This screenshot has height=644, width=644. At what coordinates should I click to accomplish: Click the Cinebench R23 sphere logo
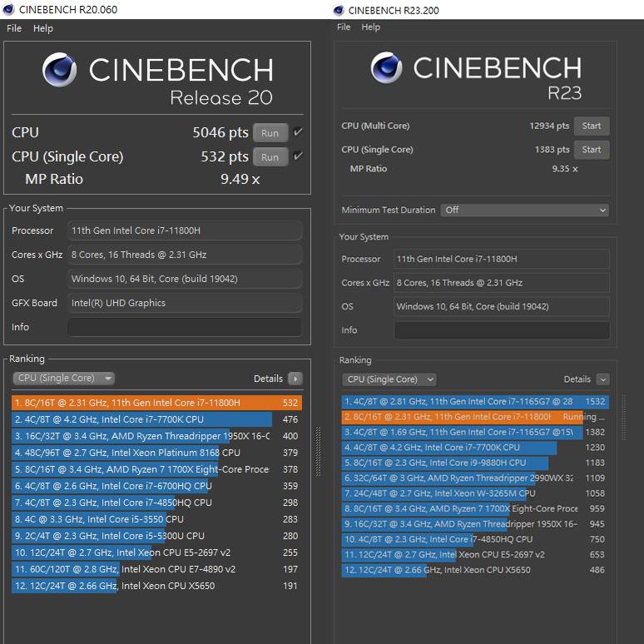click(386, 67)
